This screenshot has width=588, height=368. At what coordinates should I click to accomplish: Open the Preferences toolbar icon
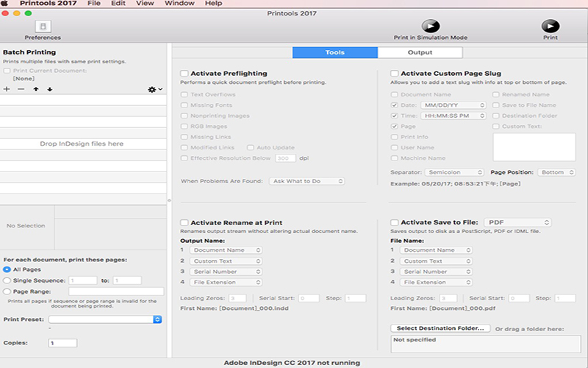point(43,26)
